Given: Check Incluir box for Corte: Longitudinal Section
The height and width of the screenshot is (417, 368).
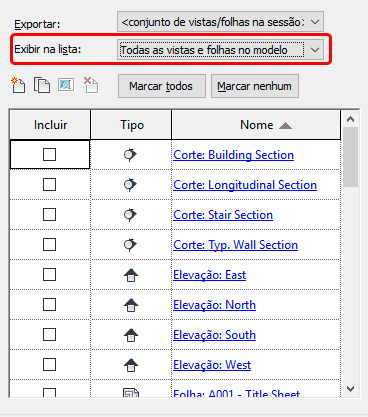Looking at the screenshot, I should [49, 185].
